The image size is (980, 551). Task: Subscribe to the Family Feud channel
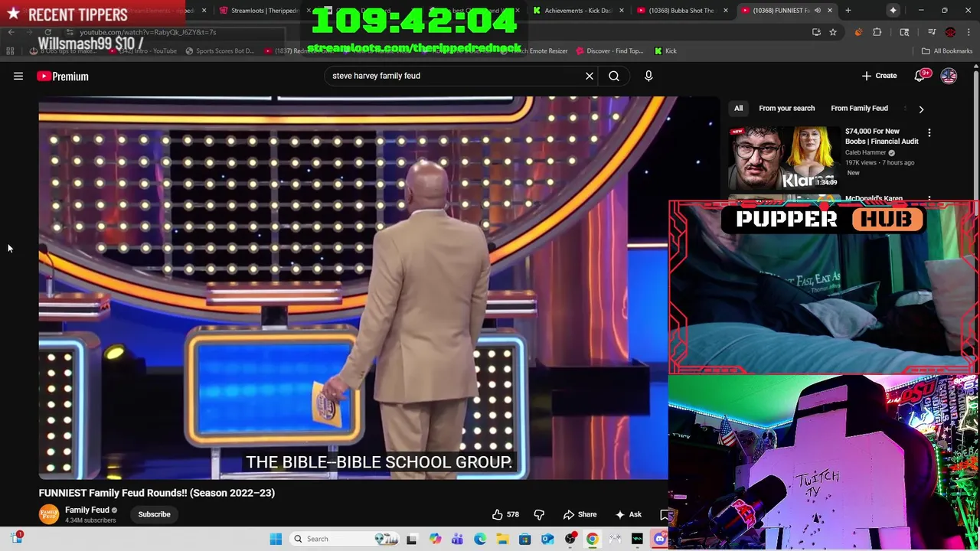pyautogui.click(x=154, y=514)
